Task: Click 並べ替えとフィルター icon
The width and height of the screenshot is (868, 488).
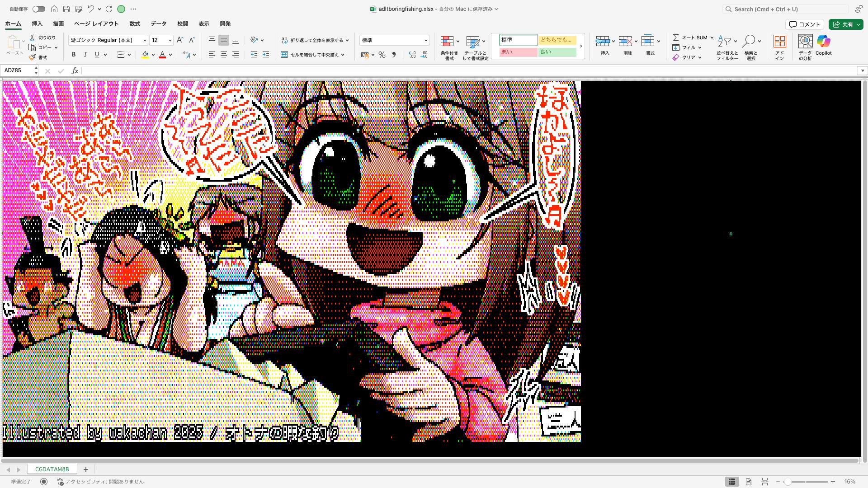Action: (x=725, y=41)
